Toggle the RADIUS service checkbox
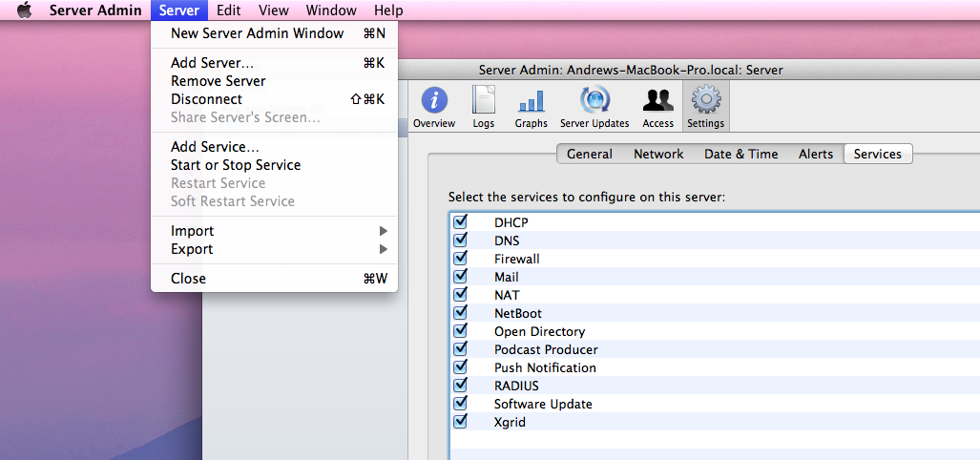This screenshot has height=460, width=980. tap(461, 385)
